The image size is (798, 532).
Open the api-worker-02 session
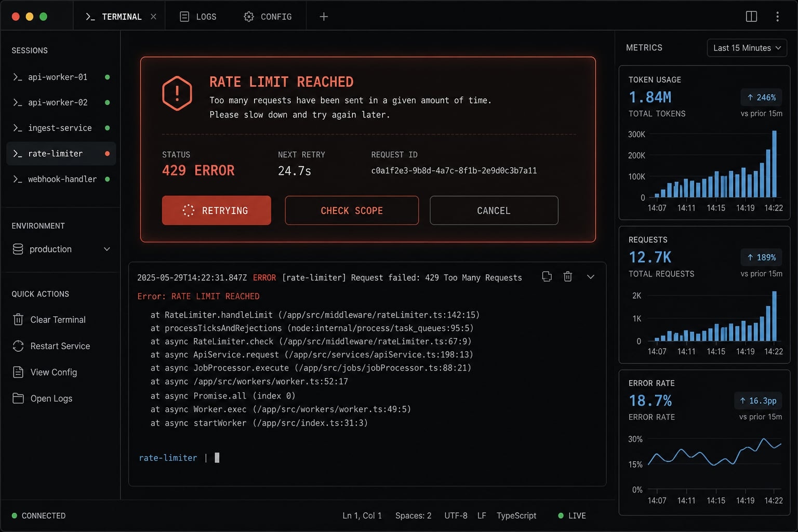[61, 102]
